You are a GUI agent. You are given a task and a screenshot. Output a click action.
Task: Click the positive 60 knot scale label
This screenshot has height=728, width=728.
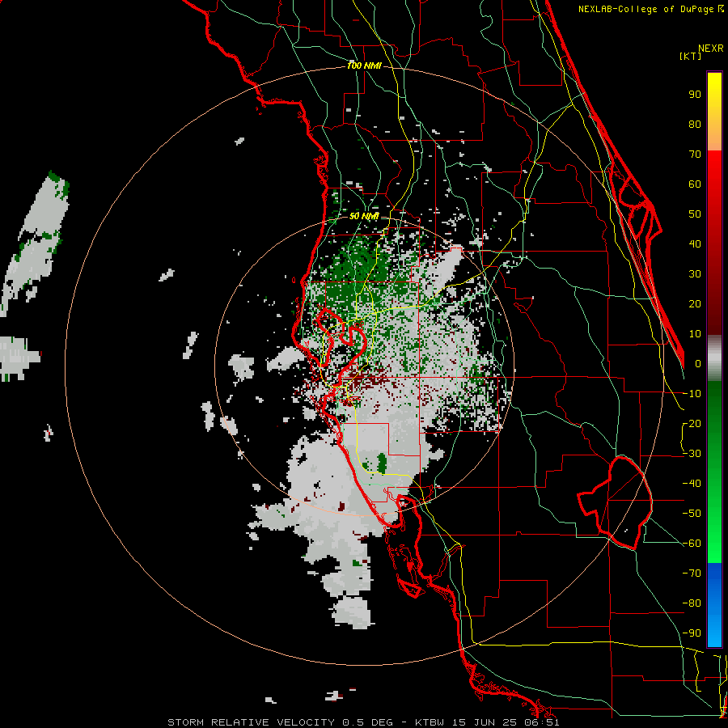(x=695, y=184)
